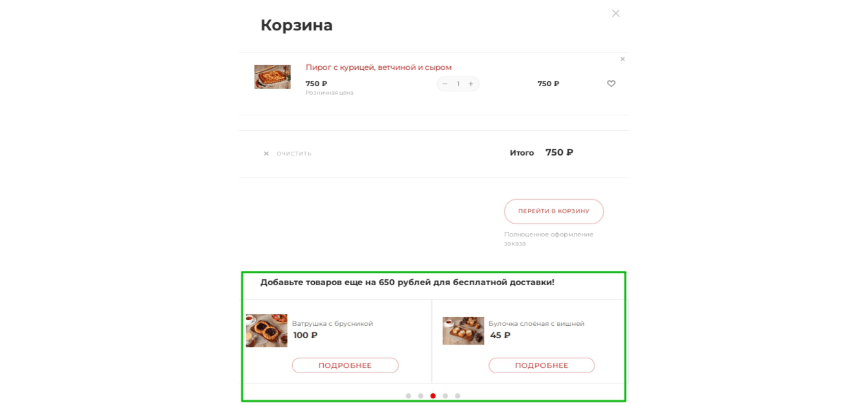Open the Пирог с курицей, ветчиной и сыром link
This screenshot has width=868, height=403.
point(378,67)
